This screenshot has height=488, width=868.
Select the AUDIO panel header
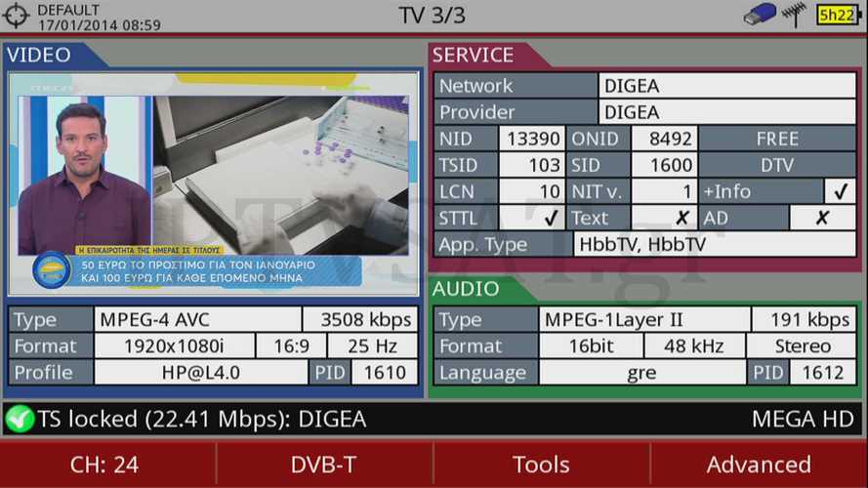466,289
